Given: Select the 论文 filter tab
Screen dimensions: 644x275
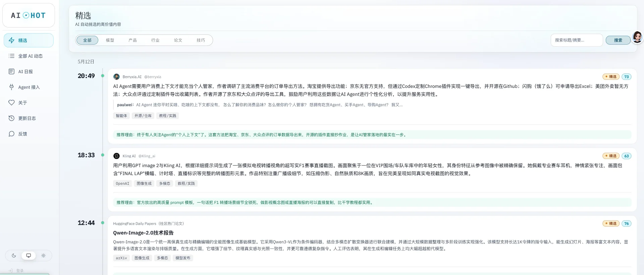Looking at the screenshot, I should [178, 40].
